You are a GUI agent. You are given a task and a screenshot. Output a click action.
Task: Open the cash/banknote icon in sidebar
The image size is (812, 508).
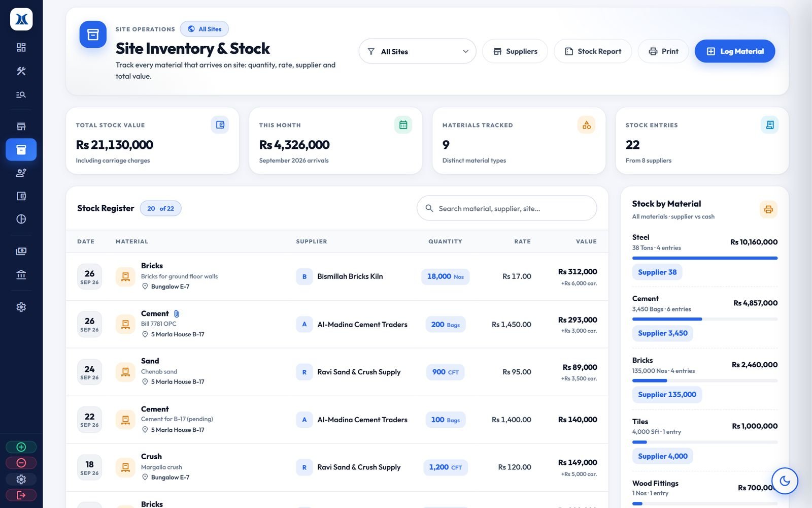21,251
